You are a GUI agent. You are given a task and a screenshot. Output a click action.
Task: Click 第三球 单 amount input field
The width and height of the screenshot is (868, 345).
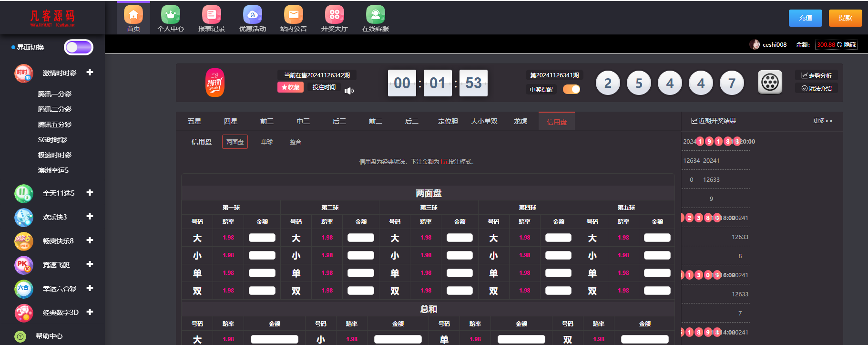coord(460,273)
